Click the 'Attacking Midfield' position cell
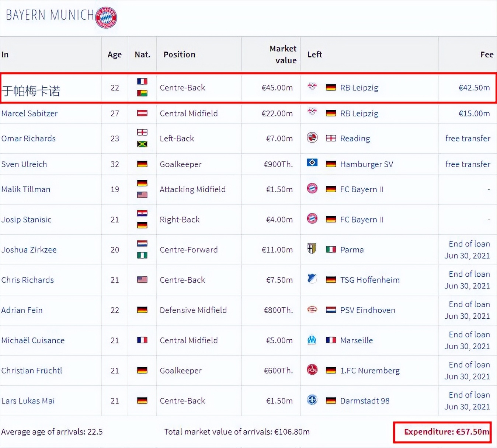497x448 pixels. tap(192, 189)
